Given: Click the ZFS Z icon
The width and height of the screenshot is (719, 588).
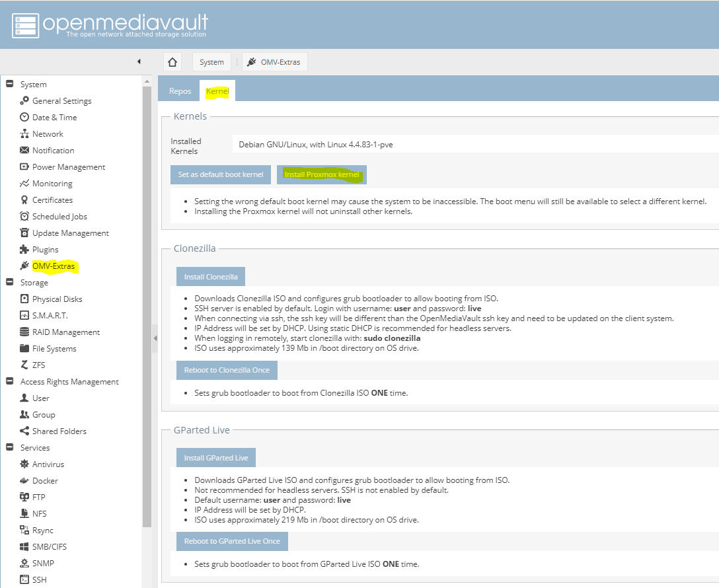Looking at the screenshot, I should [x=24, y=364].
